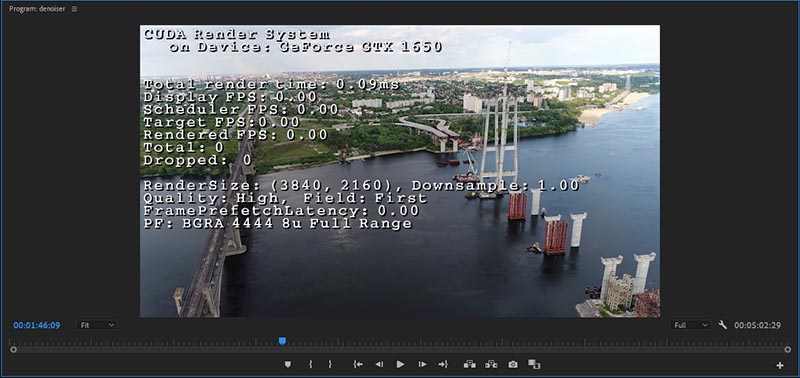Click the Lift button icon
The image size is (800, 378).
pos(469,364)
